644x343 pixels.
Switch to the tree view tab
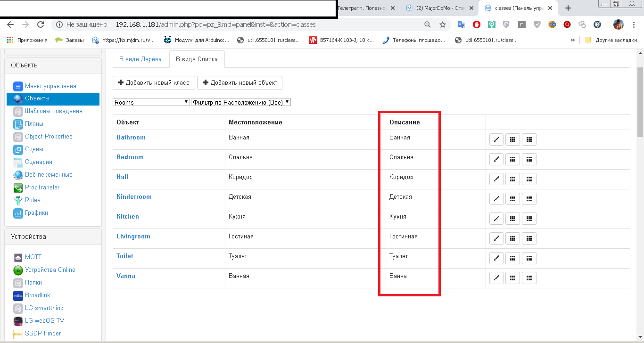pos(140,59)
